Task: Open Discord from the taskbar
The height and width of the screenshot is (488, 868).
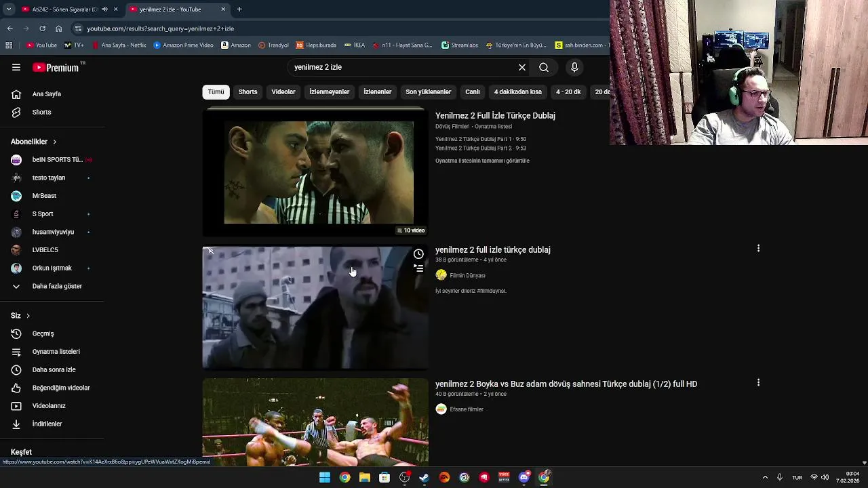Action: (x=524, y=478)
